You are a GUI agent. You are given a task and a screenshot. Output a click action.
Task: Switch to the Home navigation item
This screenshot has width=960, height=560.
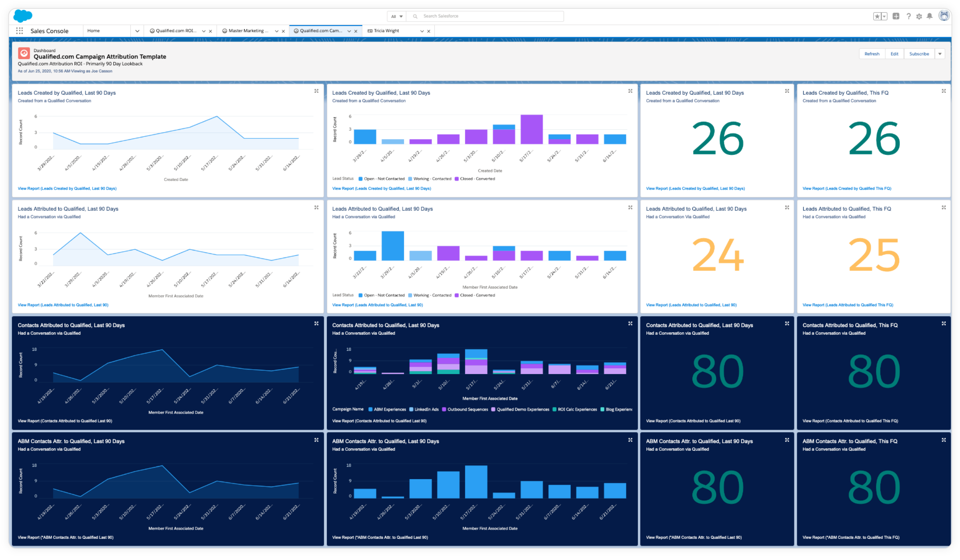(94, 31)
